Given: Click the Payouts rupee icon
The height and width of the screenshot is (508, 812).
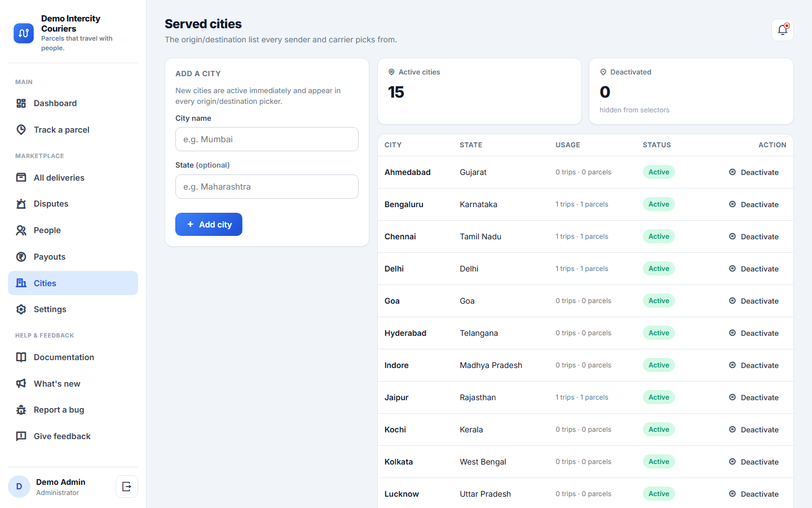Looking at the screenshot, I should click(x=21, y=257).
